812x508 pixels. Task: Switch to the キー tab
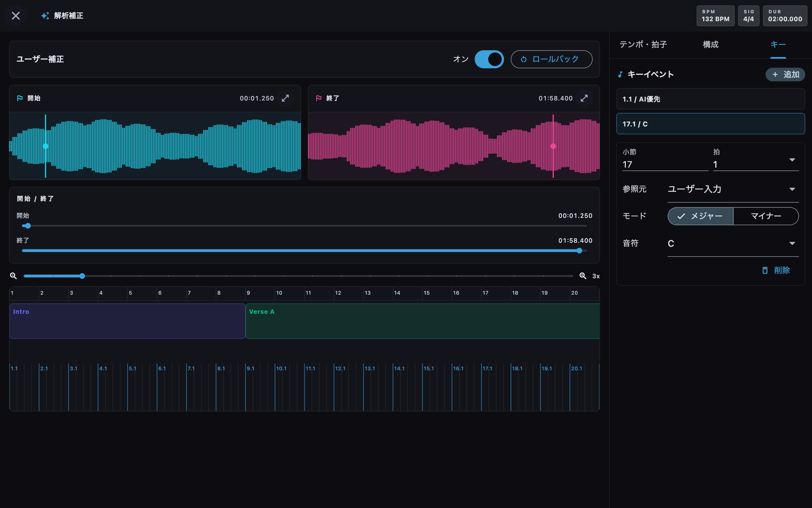(778, 45)
